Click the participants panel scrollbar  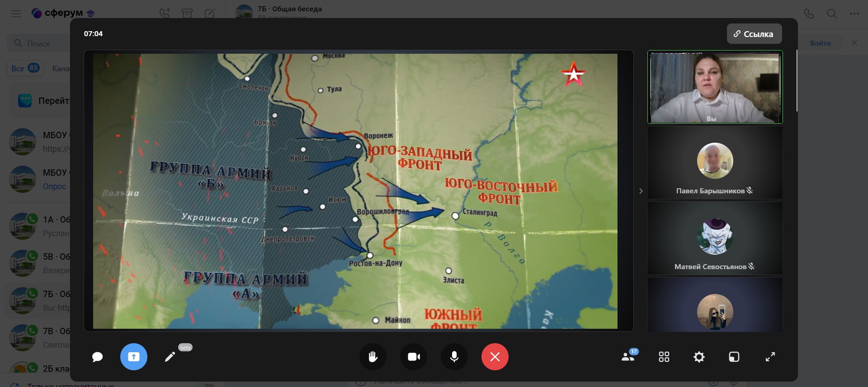point(797,81)
